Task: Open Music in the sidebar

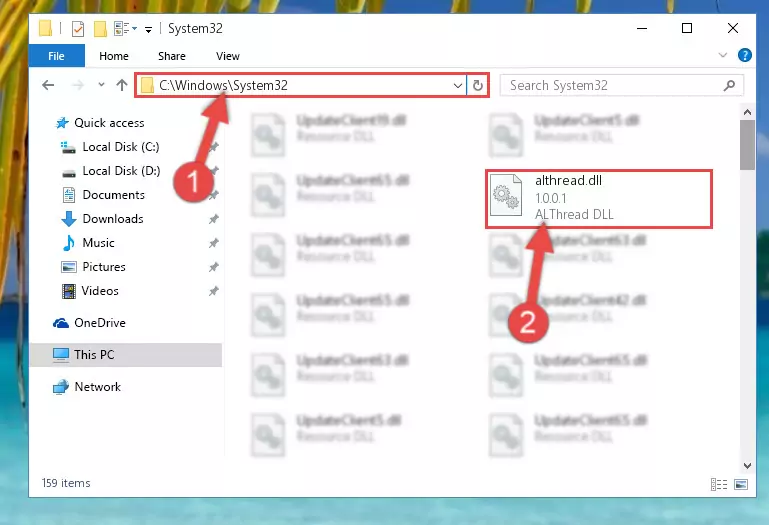Action: tap(98, 243)
